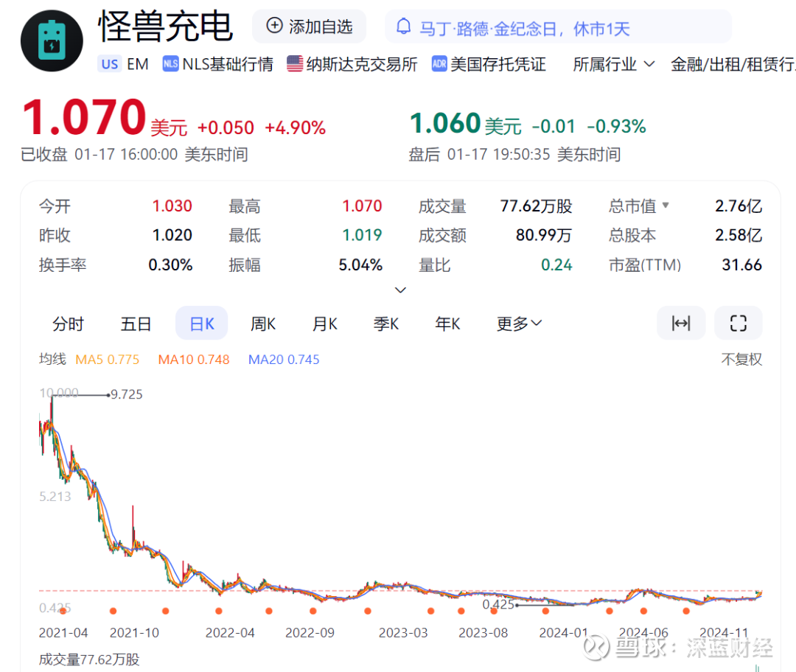Click the 成交额 value 80.99万
The width and height of the screenshot is (796, 672).
point(544,235)
